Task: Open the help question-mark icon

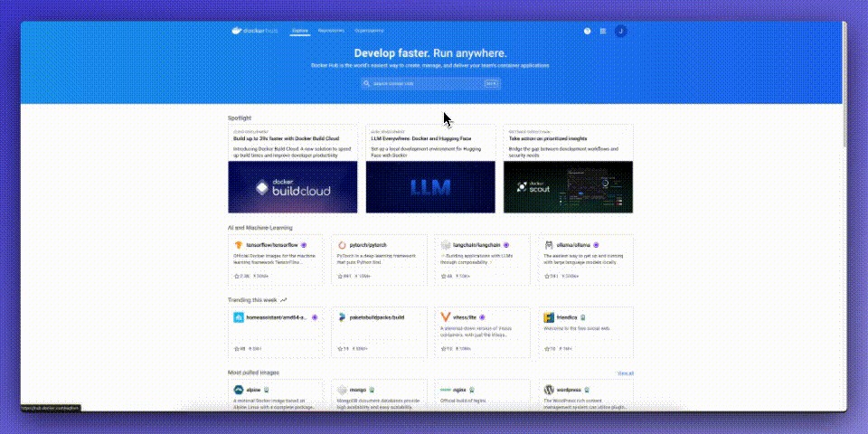Action: [588, 31]
